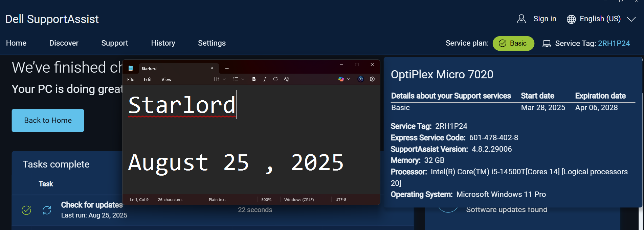Open Notepad settings gear
The width and height of the screenshot is (644, 230).
[x=372, y=79]
